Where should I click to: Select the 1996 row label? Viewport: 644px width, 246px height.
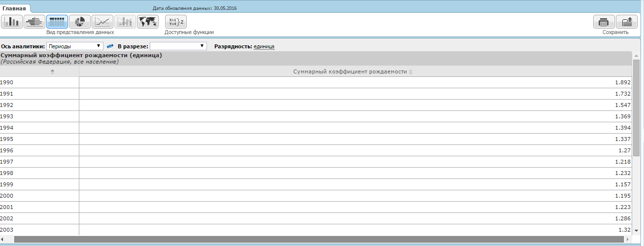click(x=6, y=150)
